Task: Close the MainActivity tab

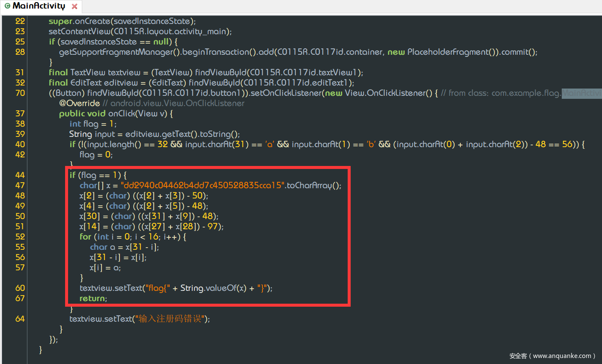Action: (75, 6)
